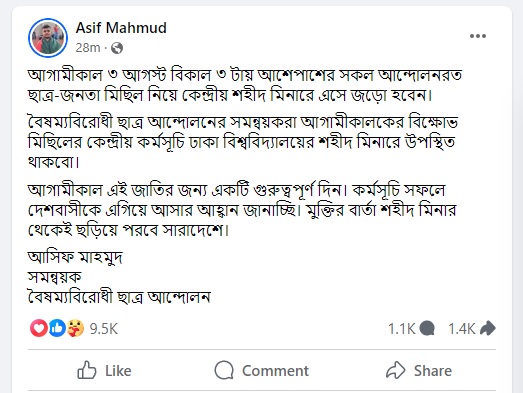Click the heart love reaction icon

39,328
